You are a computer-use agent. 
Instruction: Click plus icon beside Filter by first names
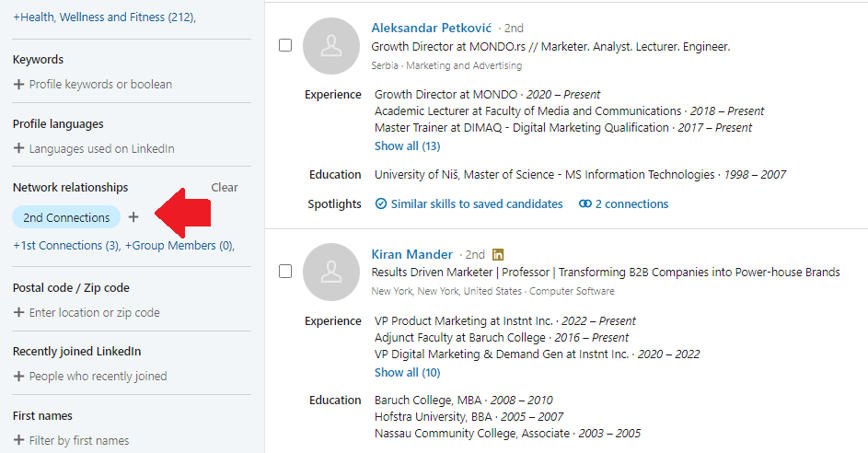click(18, 440)
